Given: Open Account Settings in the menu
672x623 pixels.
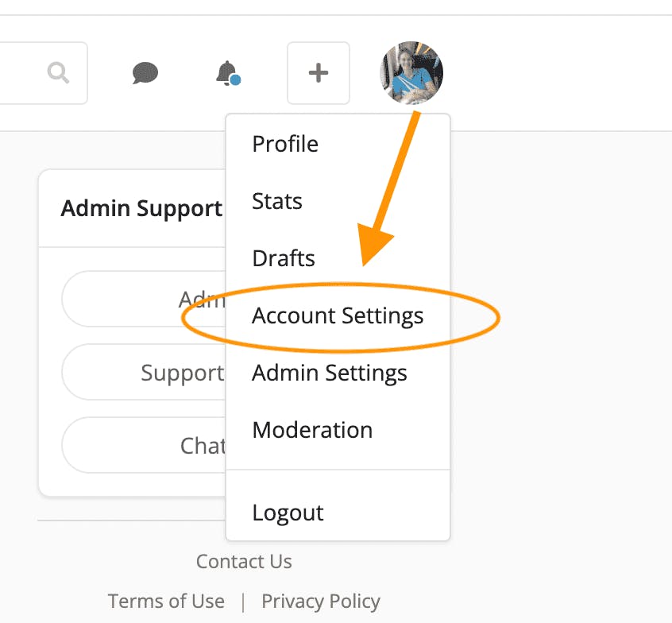Looking at the screenshot, I should [338, 316].
